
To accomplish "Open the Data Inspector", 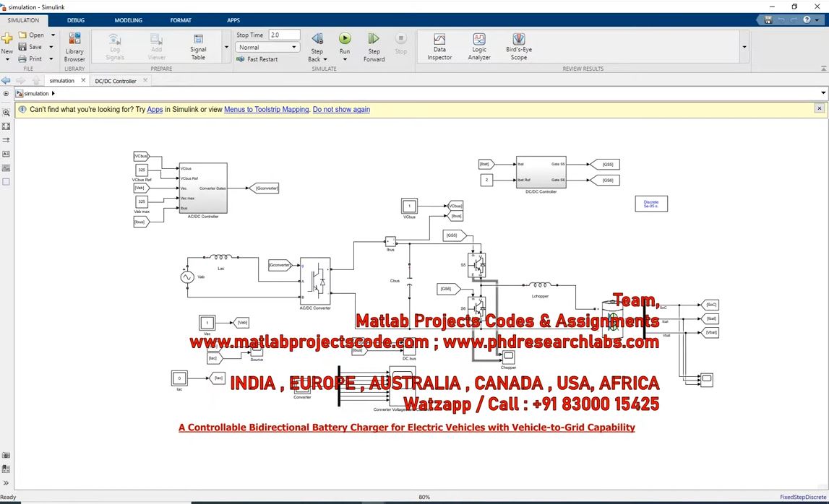I will pyautogui.click(x=439, y=46).
